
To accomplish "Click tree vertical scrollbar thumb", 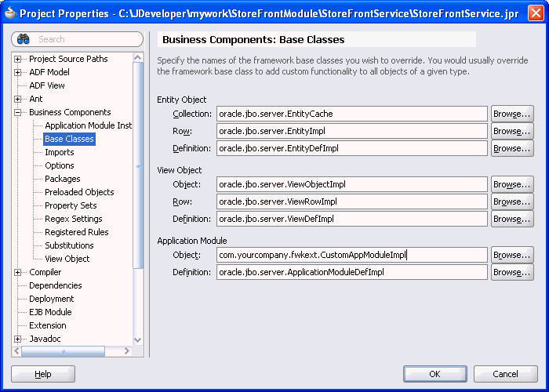I will click(x=138, y=165).
